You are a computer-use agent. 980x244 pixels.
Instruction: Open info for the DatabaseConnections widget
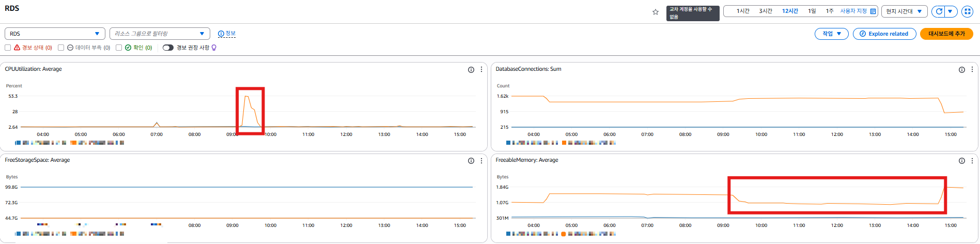point(962,70)
